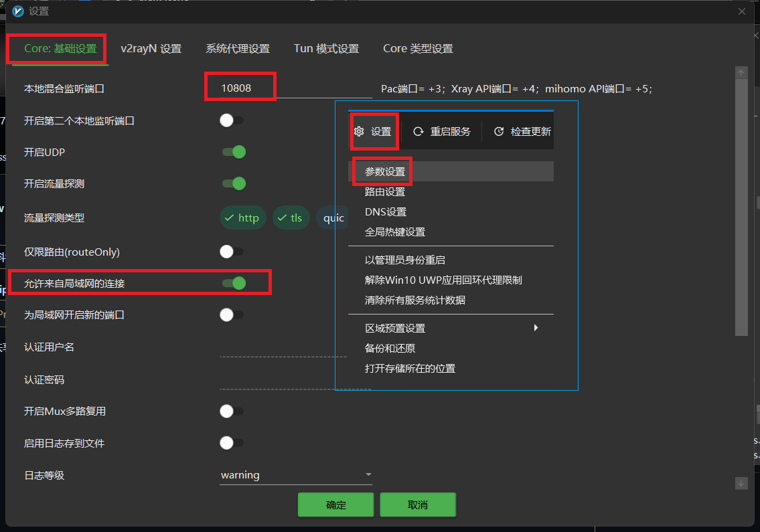This screenshot has height=532, width=760.
Task: Select 参数设置 menu entry
Action: coord(451,171)
